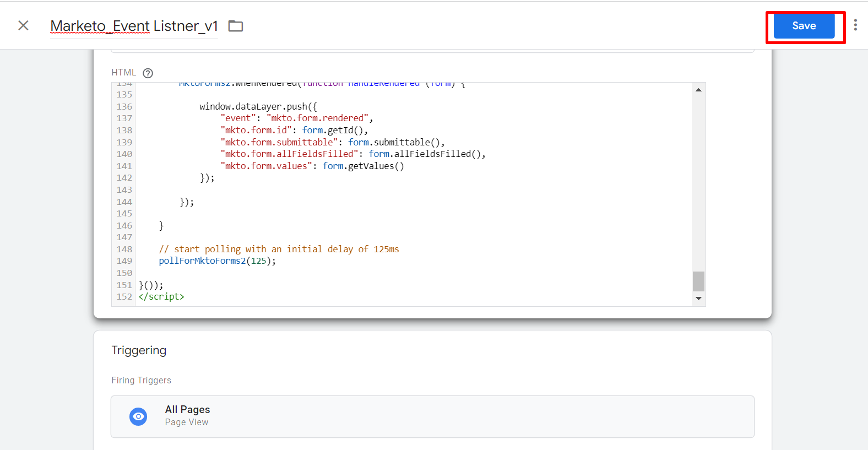The width and height of the screenshot is (868, 450).
Task: Click the Firing Triggers label
Action: (141, 380)
